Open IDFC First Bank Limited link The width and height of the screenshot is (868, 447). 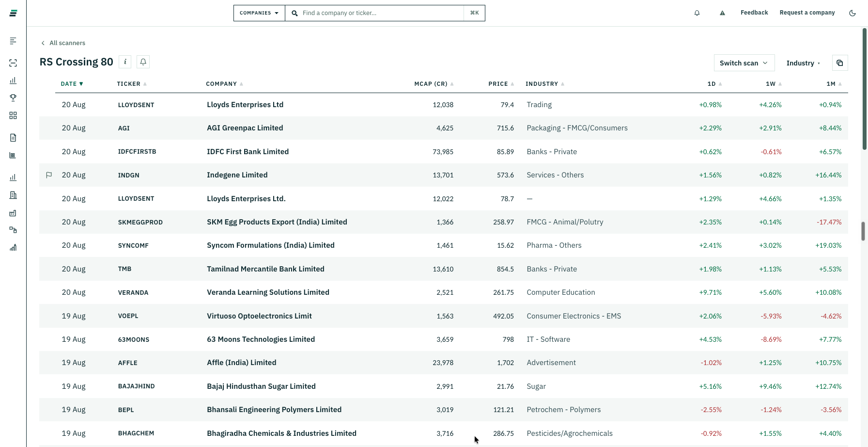[x=248, y=152]
